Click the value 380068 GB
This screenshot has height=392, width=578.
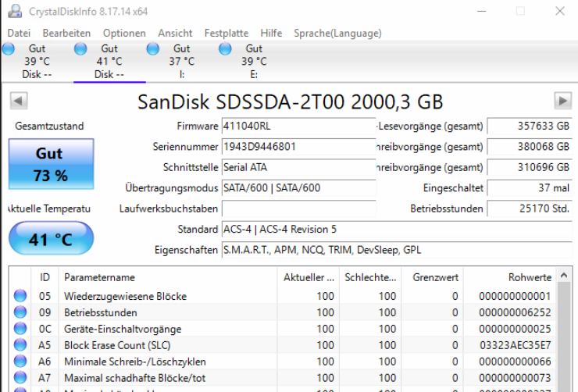[x=530, y=147]
